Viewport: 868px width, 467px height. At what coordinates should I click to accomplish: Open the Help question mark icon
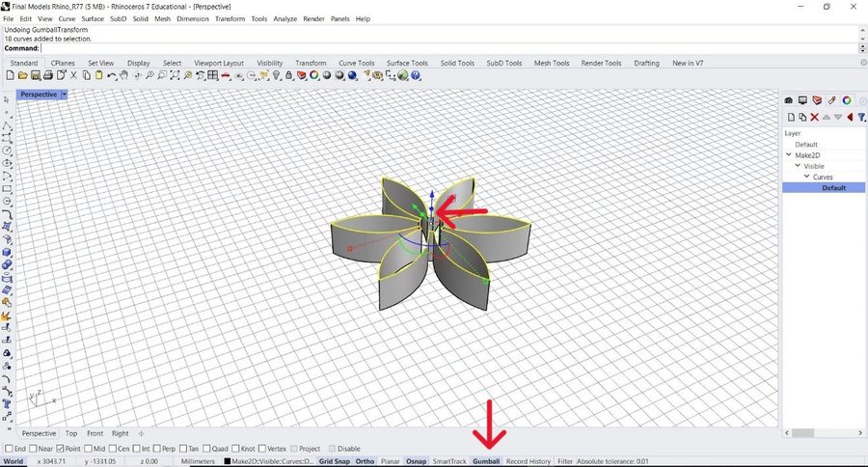[416, 75]
